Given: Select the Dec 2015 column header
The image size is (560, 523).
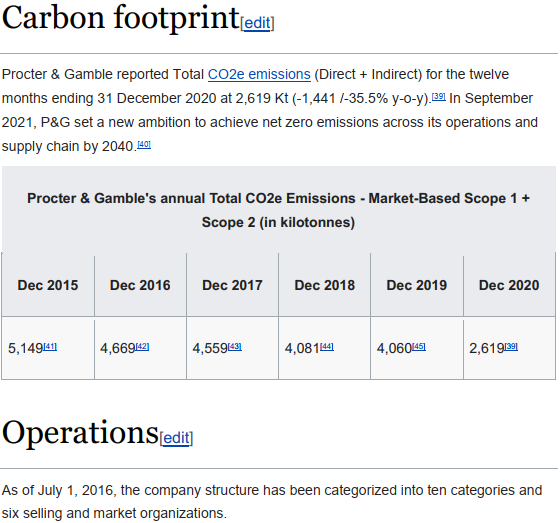Looking at the screenshot, I should (48, 285).
